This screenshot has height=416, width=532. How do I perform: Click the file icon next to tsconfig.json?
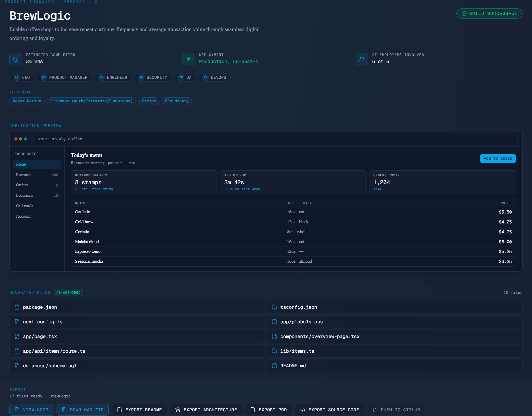[x=274, y=307]
